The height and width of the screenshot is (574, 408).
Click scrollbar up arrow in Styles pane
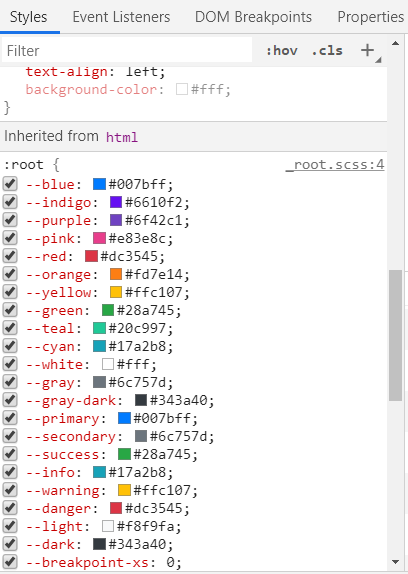click(395, 44)
